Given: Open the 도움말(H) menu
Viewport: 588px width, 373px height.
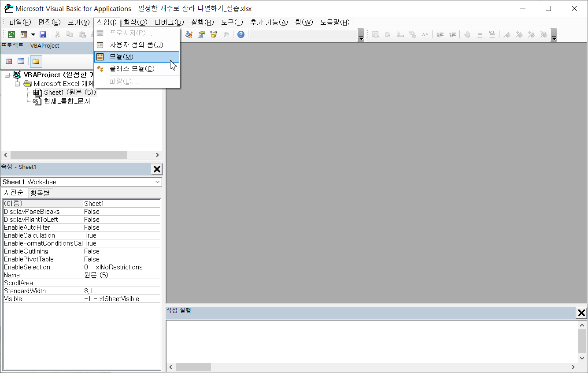Looking at the screenshot, I should pos(335,22).
